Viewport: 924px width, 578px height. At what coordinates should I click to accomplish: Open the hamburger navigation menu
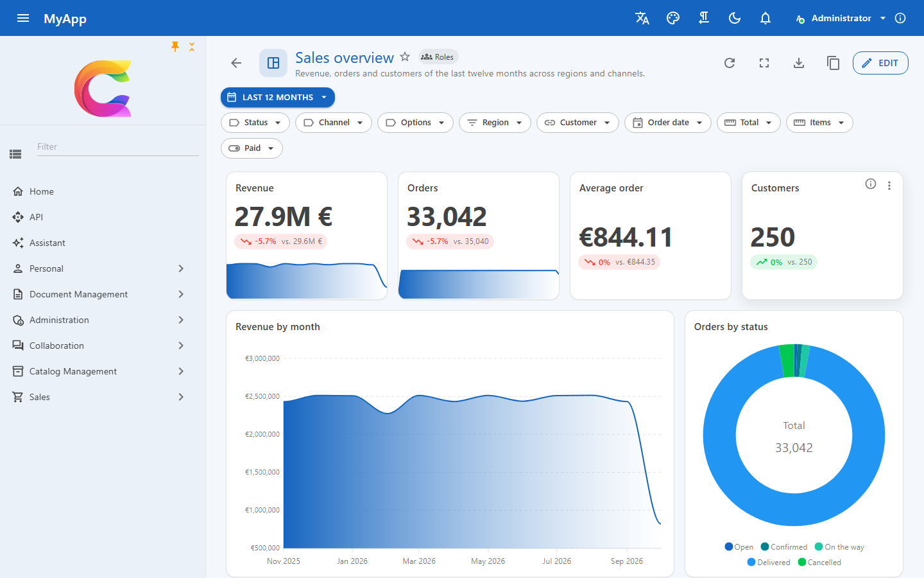click(23, 18)
